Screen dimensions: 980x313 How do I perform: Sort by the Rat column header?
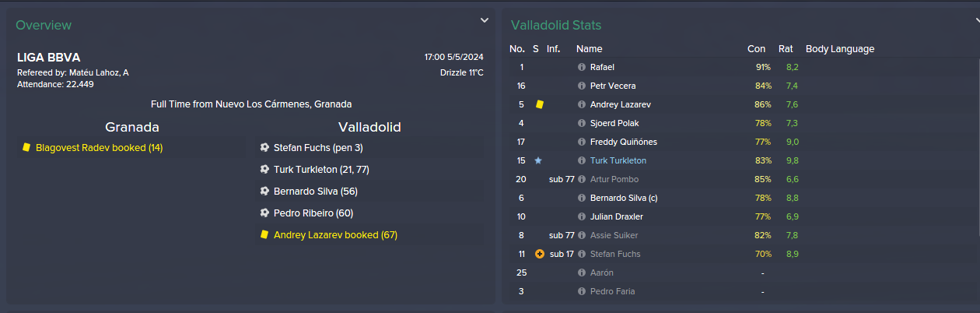pos(786,48)
